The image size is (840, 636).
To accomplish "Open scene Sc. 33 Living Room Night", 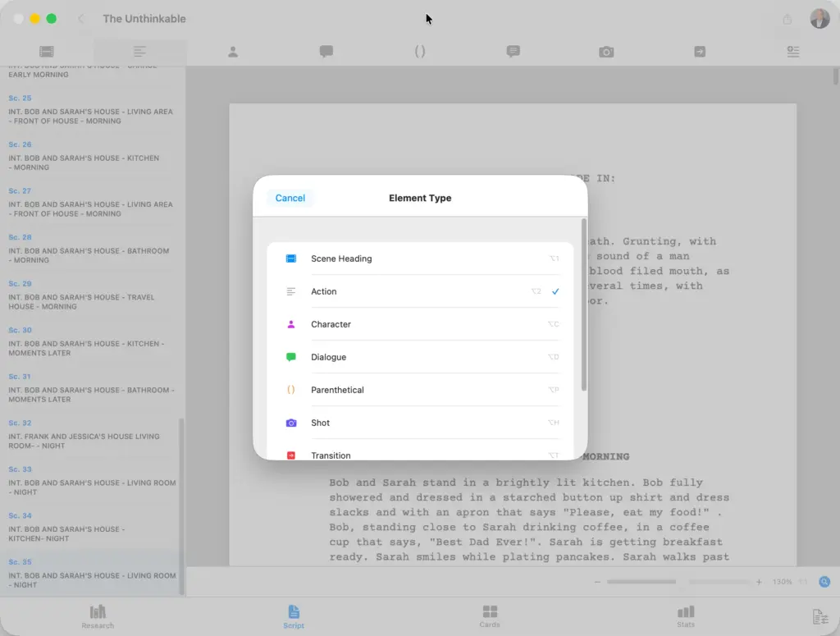I will pos(92,481).
